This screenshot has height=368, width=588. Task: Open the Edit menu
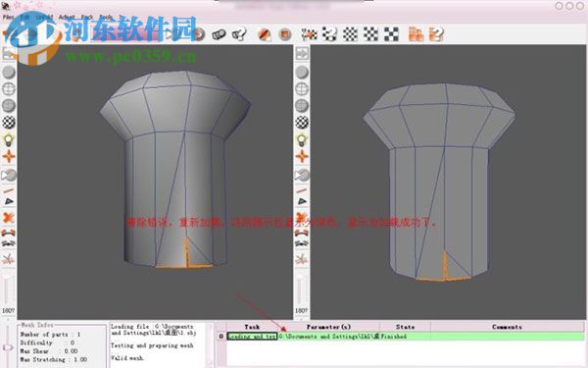pyautogui.click(x=24, y=17)
